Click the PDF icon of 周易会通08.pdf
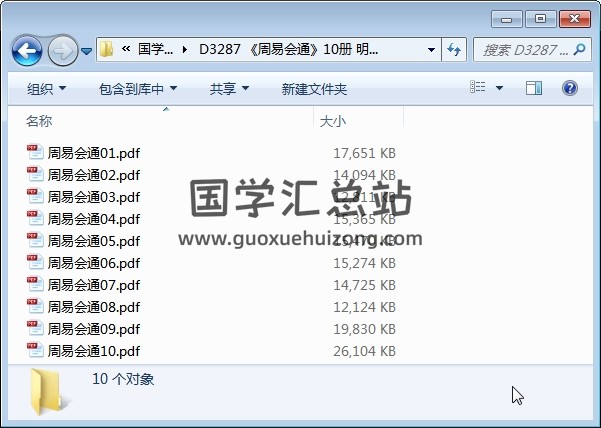This screenshot has height=428, width=601. pos(35,305)
